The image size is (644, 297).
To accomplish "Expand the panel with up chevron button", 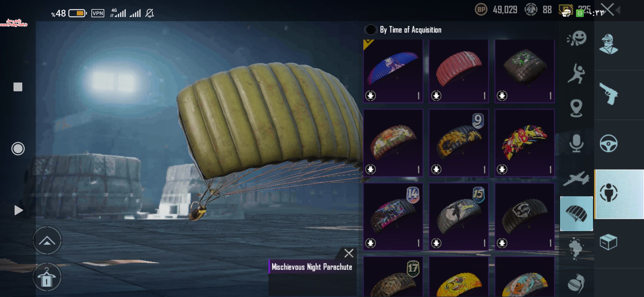I will pos(47,241).
